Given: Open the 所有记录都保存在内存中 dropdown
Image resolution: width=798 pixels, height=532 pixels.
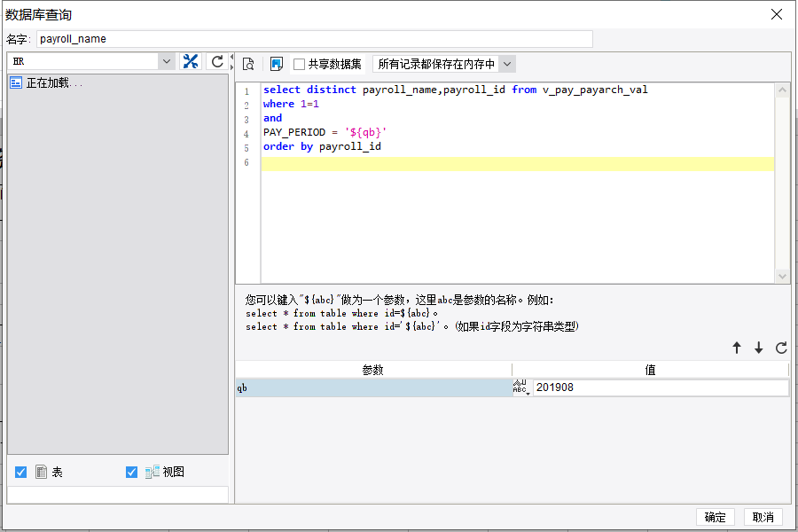Looking at the screenshot, I should [507, 64].
